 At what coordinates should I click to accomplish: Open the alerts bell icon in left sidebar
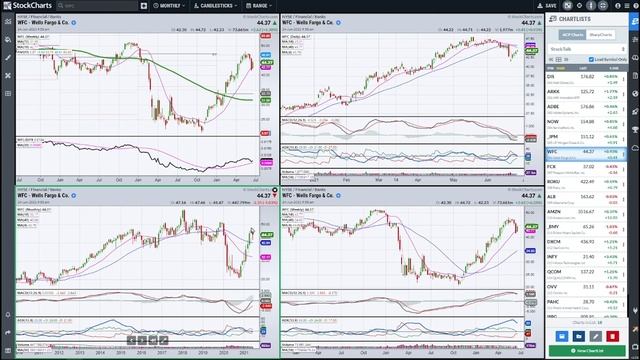tap(8, 315)
